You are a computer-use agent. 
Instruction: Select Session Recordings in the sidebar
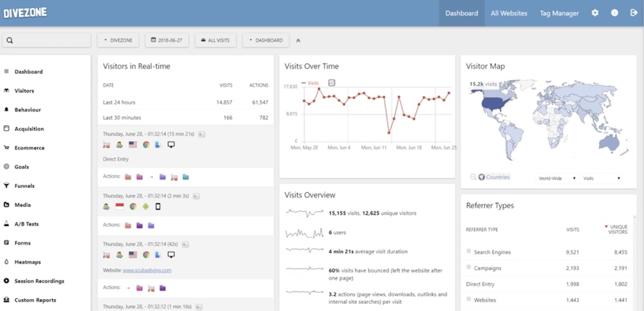[39, 281]
